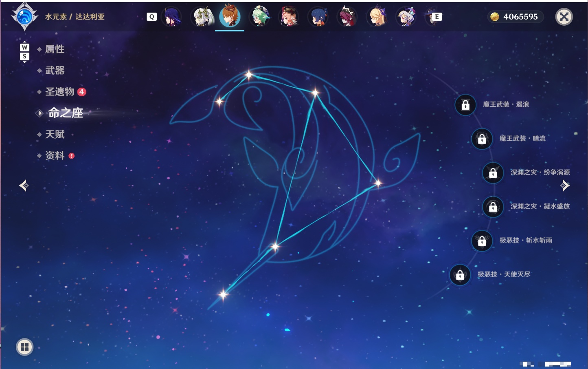Image resolution: width=588 pixels, height=369 pixels.
Task: Click the 深渊之灾·纷争涡源 constellation label
Action: [x=540, y=172]
